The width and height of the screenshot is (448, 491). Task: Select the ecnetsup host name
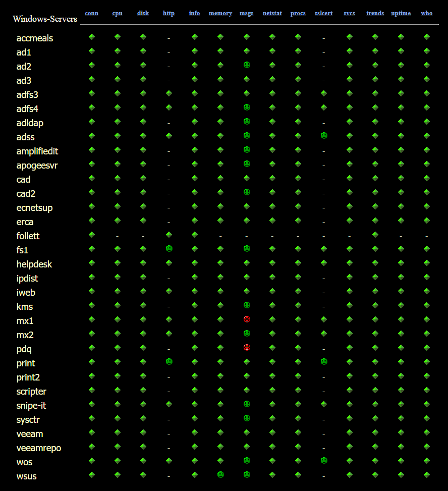coord(34,208)
